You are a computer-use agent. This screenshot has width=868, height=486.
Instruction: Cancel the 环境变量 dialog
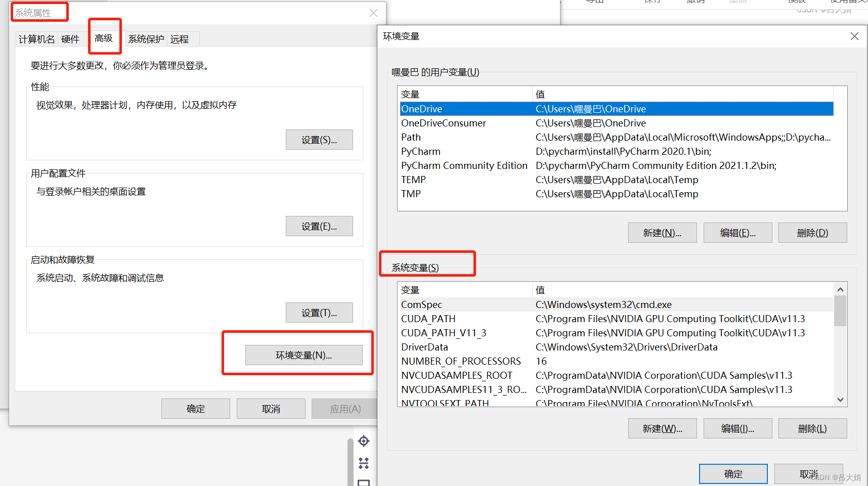tap(809, 474)
